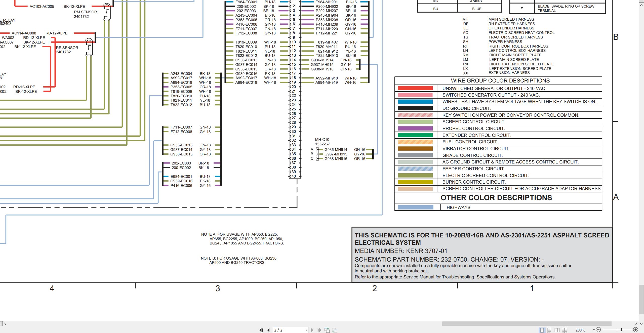
Task: Click the NOTE A usage text
Action: tap(242, 239)
